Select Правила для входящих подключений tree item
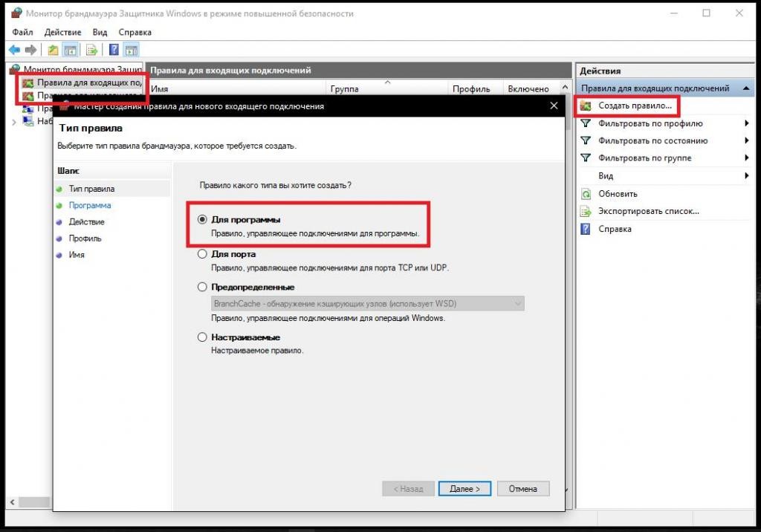This screenshot has height=532, width=761. pos(88,82)
